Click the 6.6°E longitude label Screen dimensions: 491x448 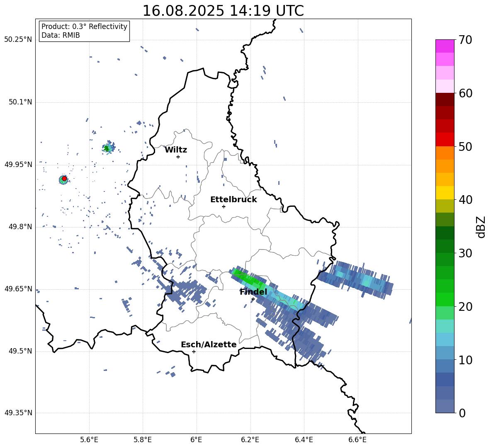coord(357,440)
